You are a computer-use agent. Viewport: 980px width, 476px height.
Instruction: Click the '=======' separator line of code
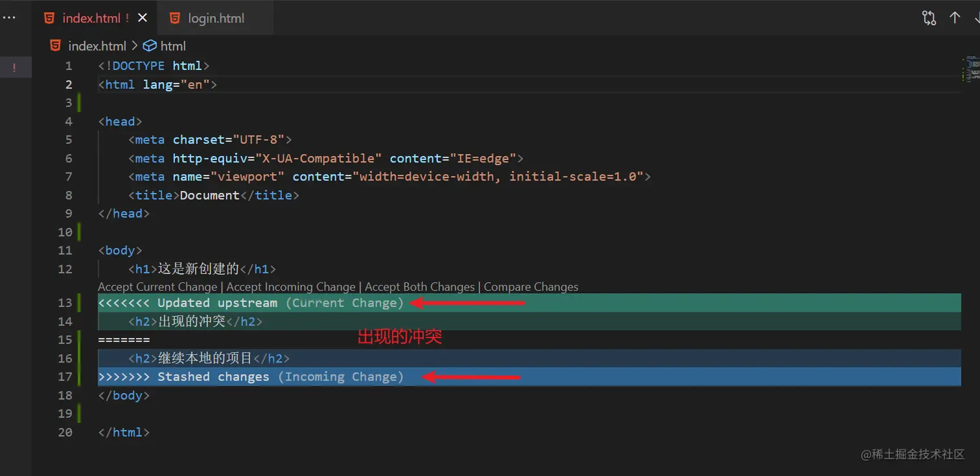(x=124, y=340)
